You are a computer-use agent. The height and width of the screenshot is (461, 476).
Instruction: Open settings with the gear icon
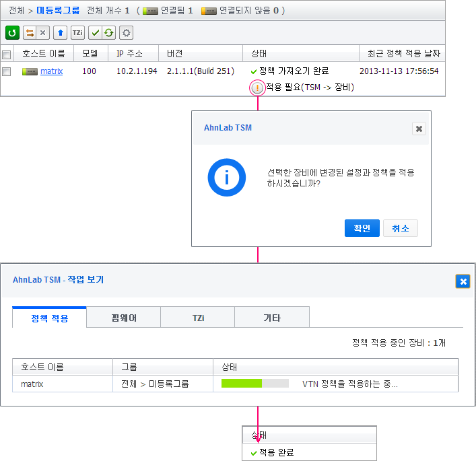pos(126,33)
